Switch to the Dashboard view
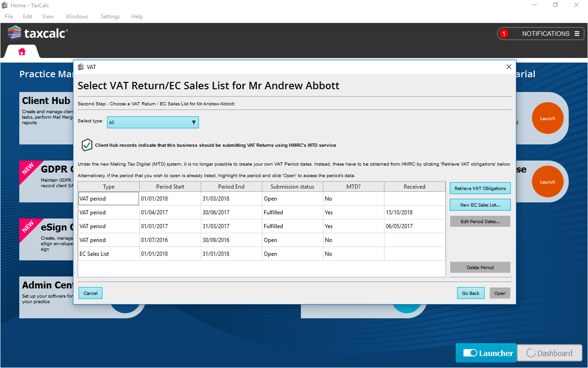 point(549,353)
